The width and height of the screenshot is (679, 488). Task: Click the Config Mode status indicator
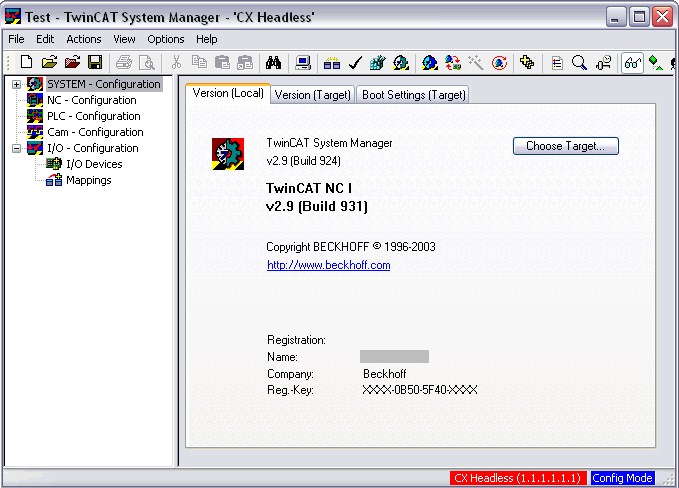click(622, 478)
